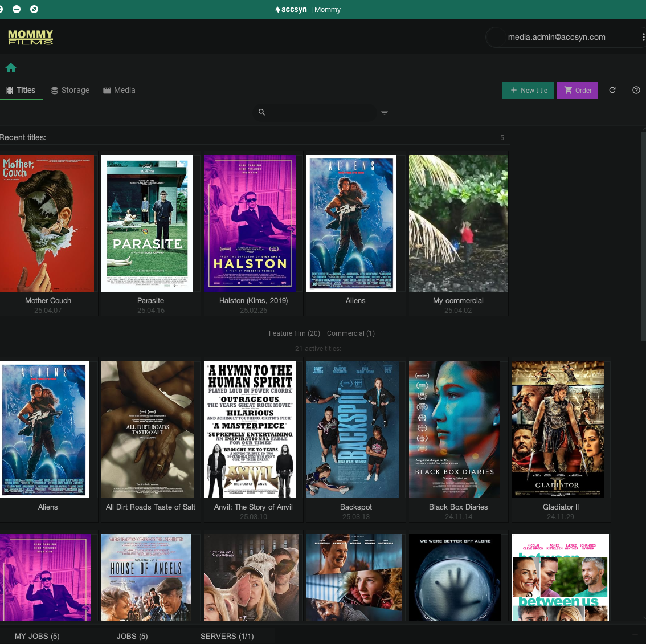Filter by Commercial (1)

tap(350, 333)
